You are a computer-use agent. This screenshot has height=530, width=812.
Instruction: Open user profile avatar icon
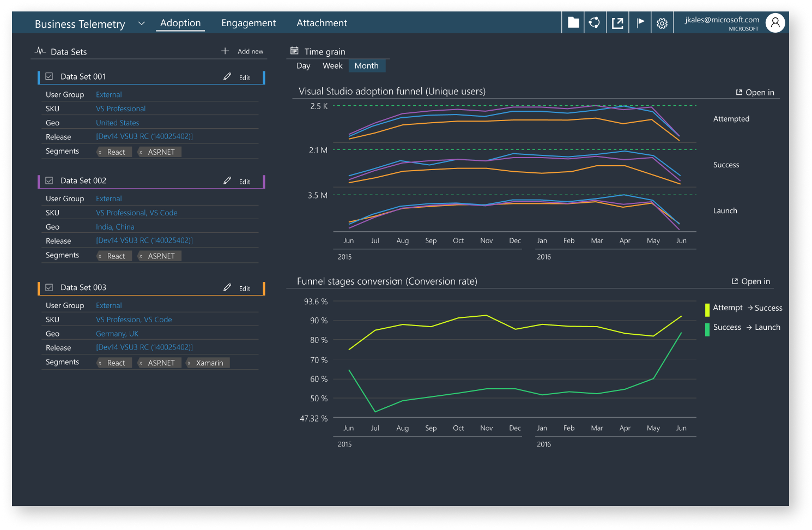coord(775,23)
